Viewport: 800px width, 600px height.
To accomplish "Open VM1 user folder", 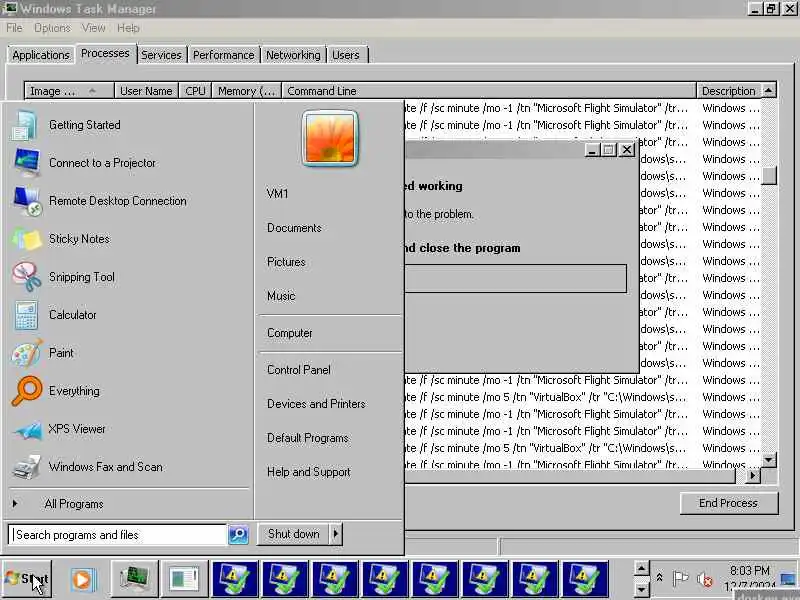I will [x=278, y=194].
